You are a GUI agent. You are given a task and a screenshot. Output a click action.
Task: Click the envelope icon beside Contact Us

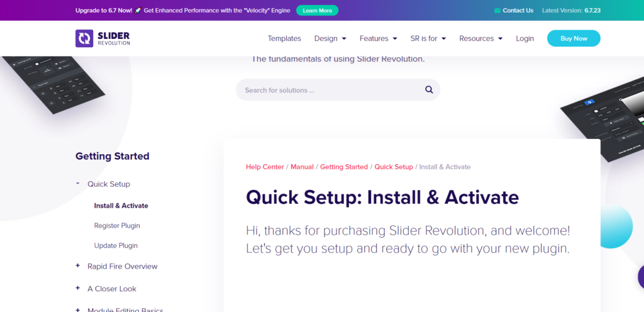point(497,11)
